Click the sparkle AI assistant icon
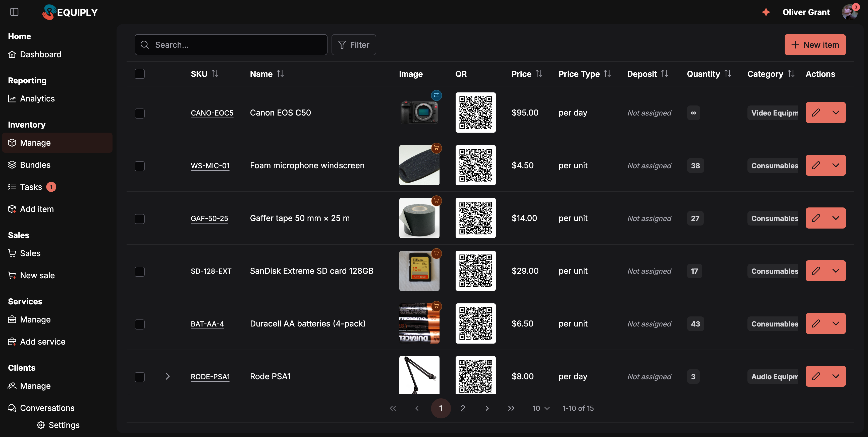 (766, 12)
